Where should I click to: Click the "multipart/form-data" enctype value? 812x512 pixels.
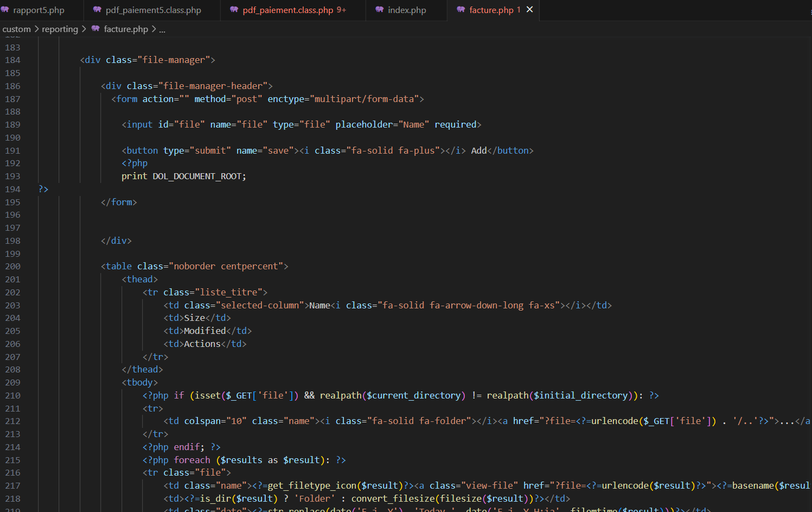(364, 99)
